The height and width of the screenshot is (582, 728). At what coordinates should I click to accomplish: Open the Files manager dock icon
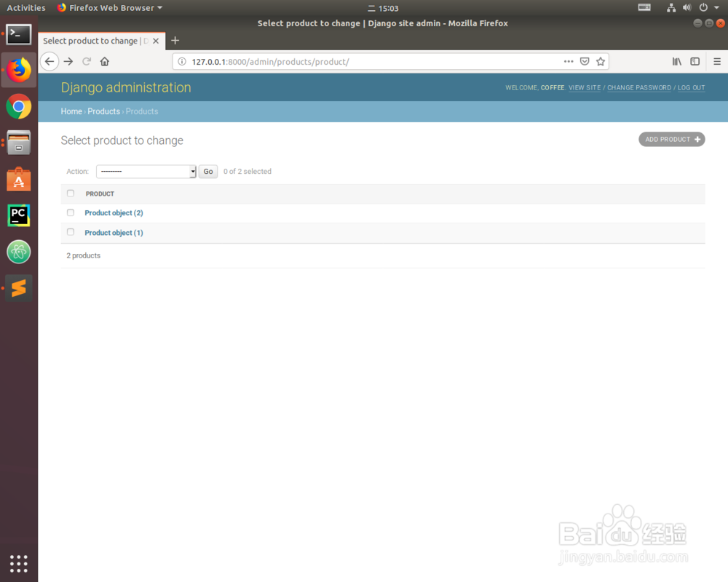pos(19,143)
